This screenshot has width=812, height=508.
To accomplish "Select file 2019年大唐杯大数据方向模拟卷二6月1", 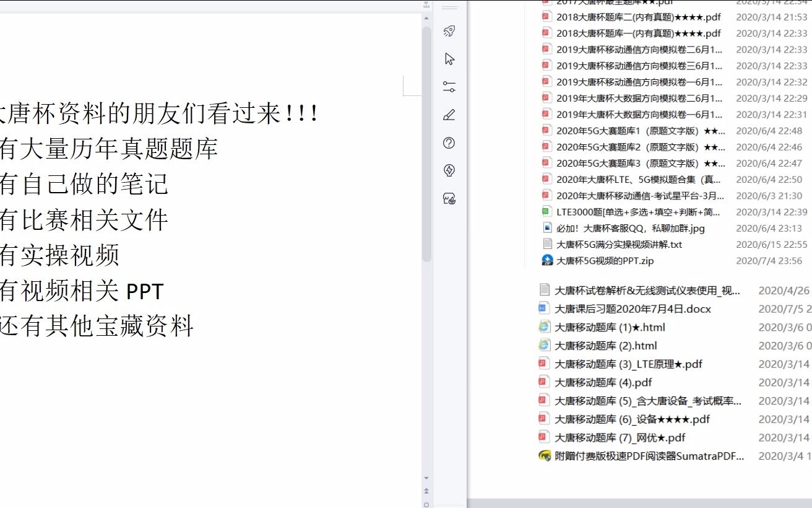I will [x=639, y=98].
